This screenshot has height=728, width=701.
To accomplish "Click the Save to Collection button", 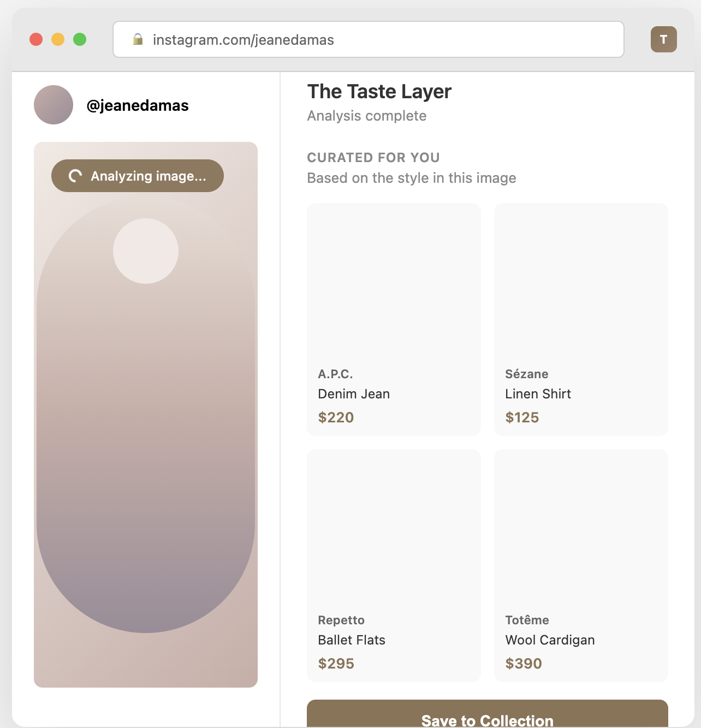I will [x=487, y=716].
